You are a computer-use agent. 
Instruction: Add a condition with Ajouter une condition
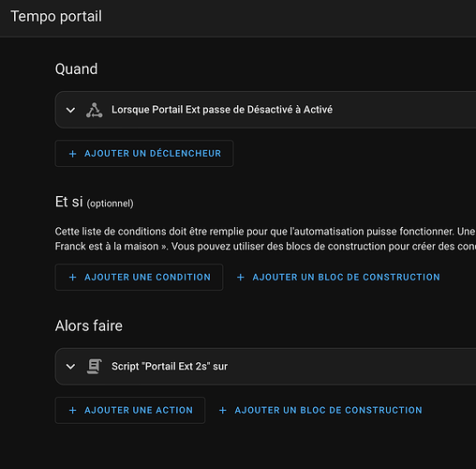pos(139,278)
